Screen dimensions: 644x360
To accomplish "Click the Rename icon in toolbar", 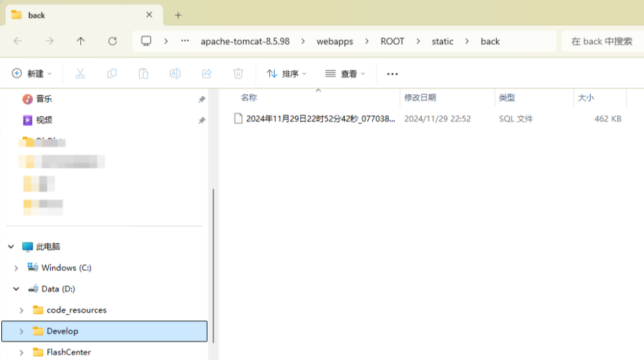I will click(175, 74).
